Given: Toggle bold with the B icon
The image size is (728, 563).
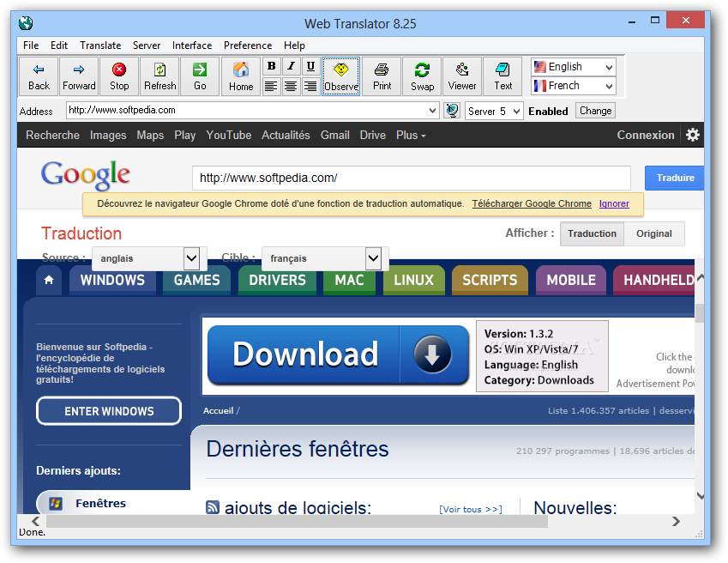Looking at the screenshot, I should point(272,66).
